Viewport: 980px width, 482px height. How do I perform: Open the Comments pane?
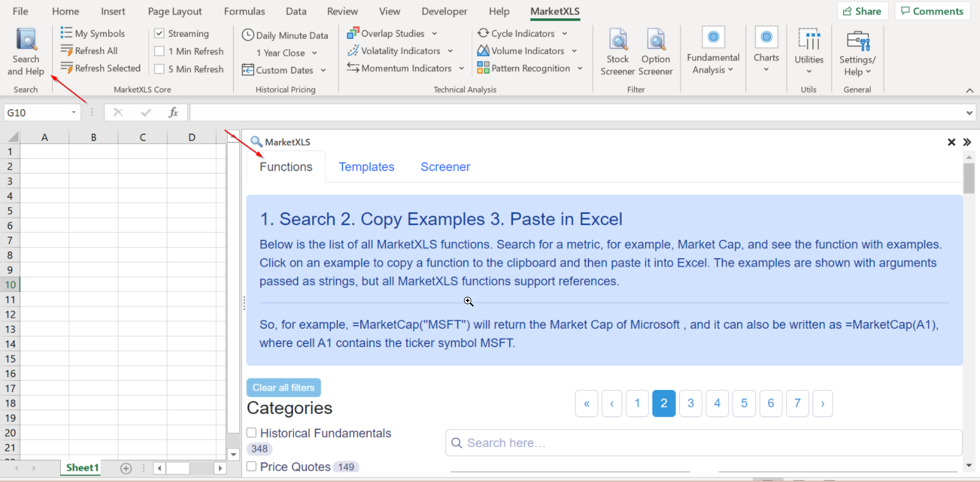point(932,11)
